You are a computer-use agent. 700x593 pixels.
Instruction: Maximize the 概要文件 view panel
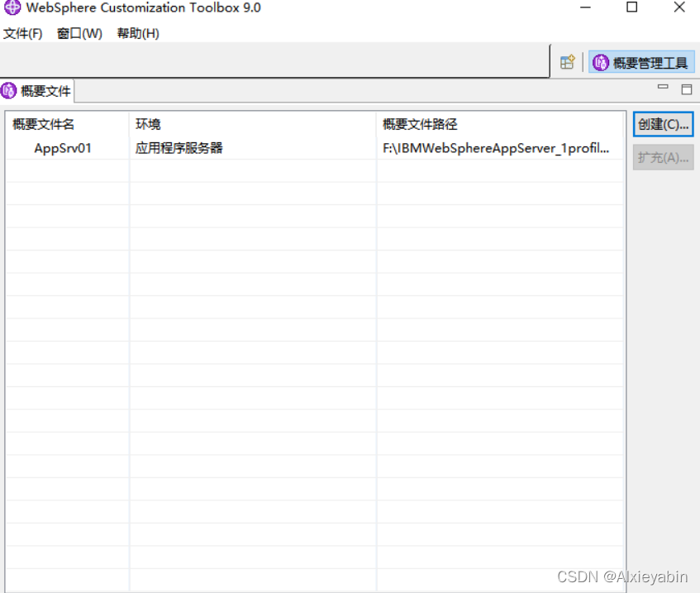click(x=687, y=88)
